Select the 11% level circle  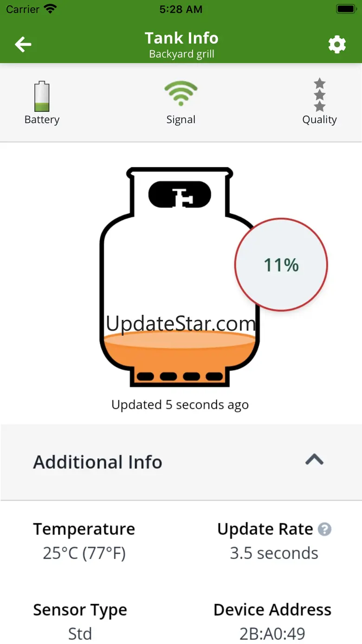point(281,265)
